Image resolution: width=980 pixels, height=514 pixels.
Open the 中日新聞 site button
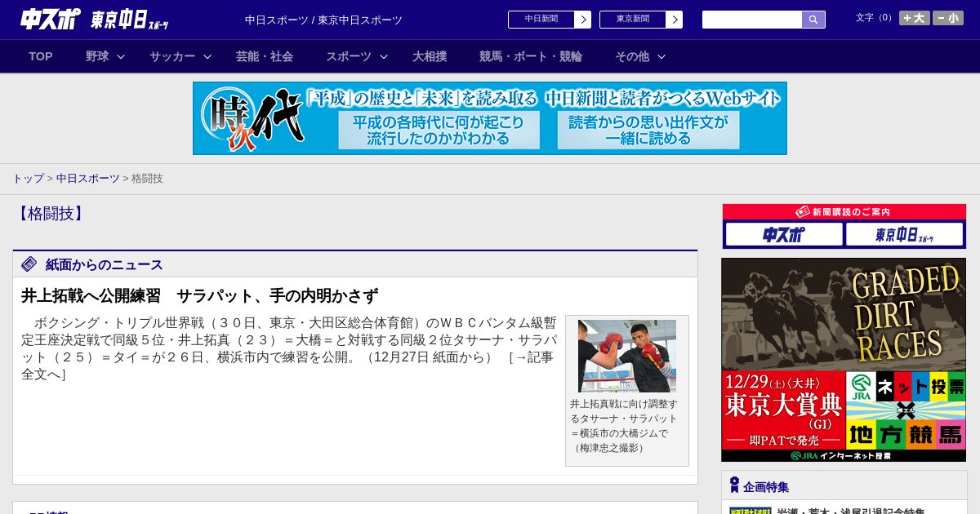[x=541, y=20]
